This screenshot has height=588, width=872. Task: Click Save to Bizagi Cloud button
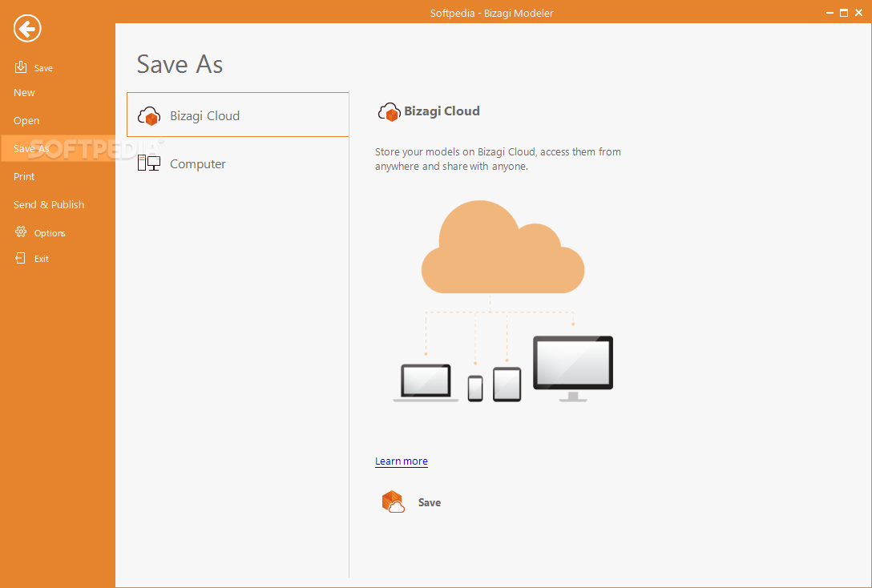[412, 501]
